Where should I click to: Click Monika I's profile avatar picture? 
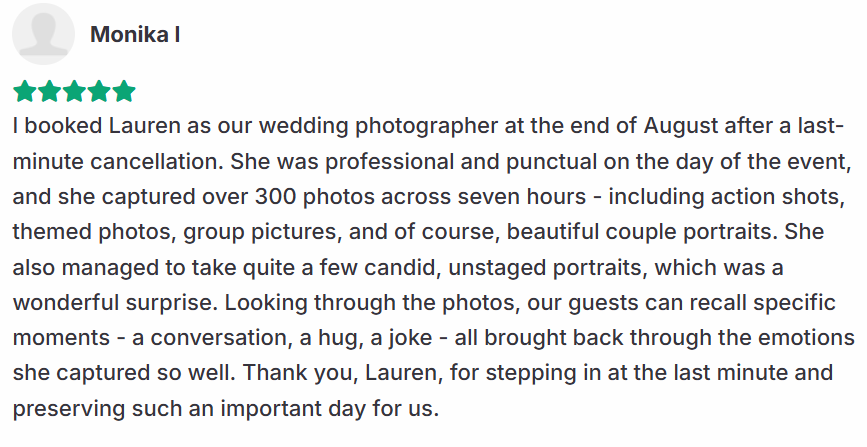tap(43, 34)
